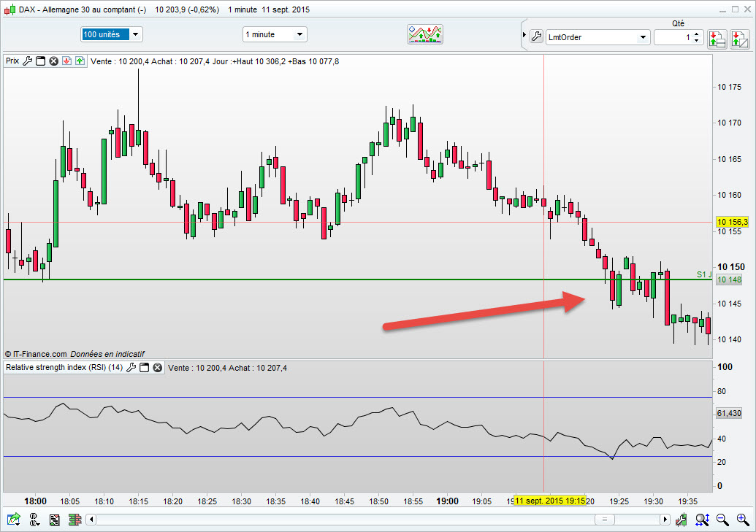Move Prix panel down with red arrow
756x532 pixels.
66,61
